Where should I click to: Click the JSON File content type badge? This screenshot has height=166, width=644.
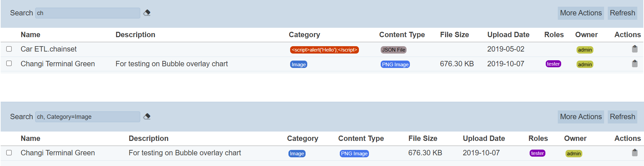pyautogui.click(x=393, y=50)
